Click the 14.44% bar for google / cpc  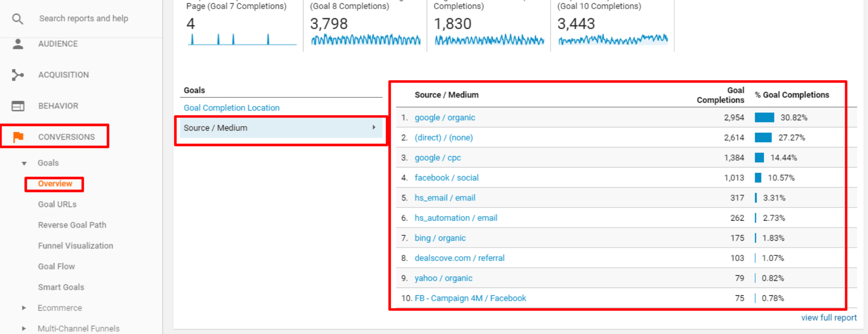759,157
